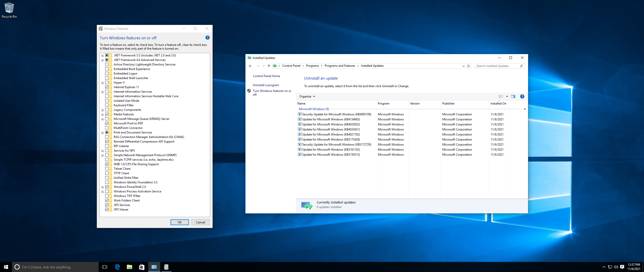Expand the Legacy Components node
This screenshot has height=272, width=644.
(x=103, y=110)
